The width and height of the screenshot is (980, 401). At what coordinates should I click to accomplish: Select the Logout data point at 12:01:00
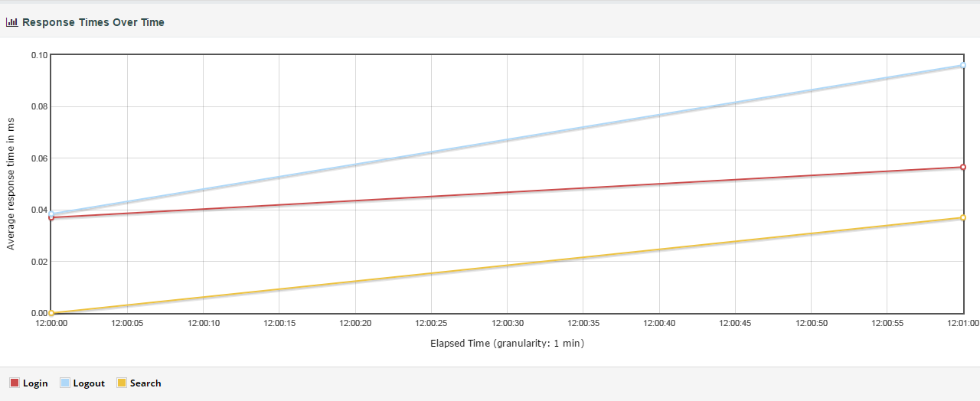point(963,66)
